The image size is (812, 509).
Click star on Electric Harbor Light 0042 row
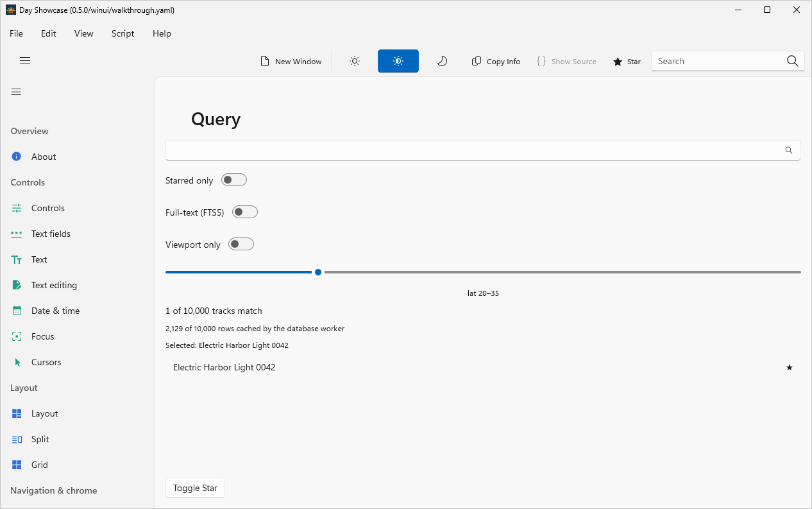pyautogui.click(x=790, y=367)
